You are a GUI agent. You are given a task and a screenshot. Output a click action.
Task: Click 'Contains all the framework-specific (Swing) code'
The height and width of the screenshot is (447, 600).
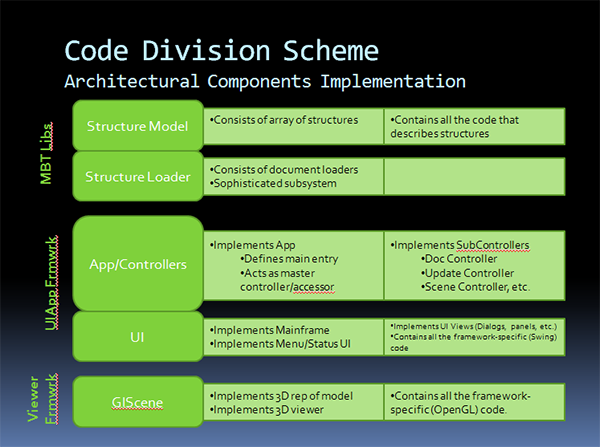(x=473, y=342)
